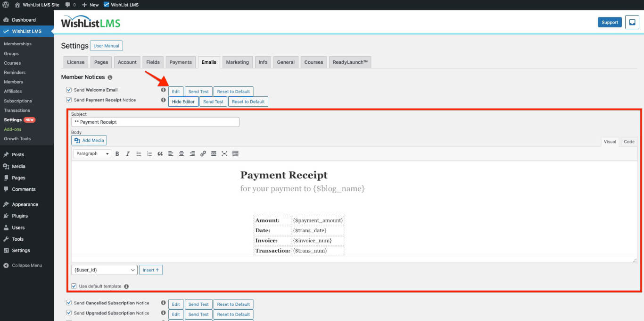Select the align center icon
Screen dimensions: 644x321
(182, 153)
